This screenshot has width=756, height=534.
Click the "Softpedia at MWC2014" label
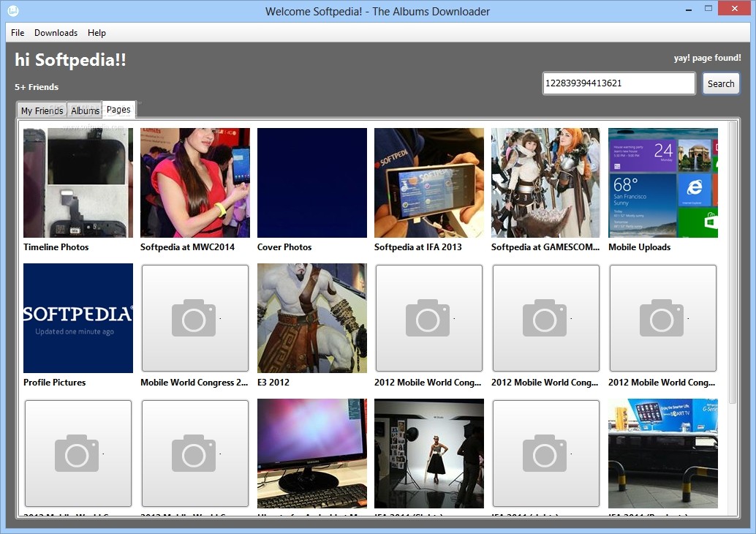[187, 247]
